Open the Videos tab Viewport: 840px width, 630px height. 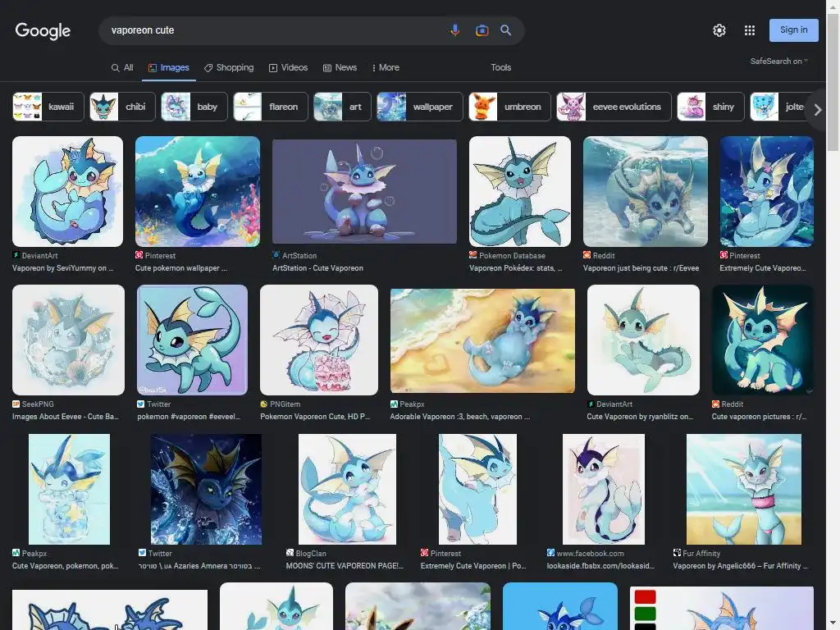pyautogui.click(x=288, y=67)
